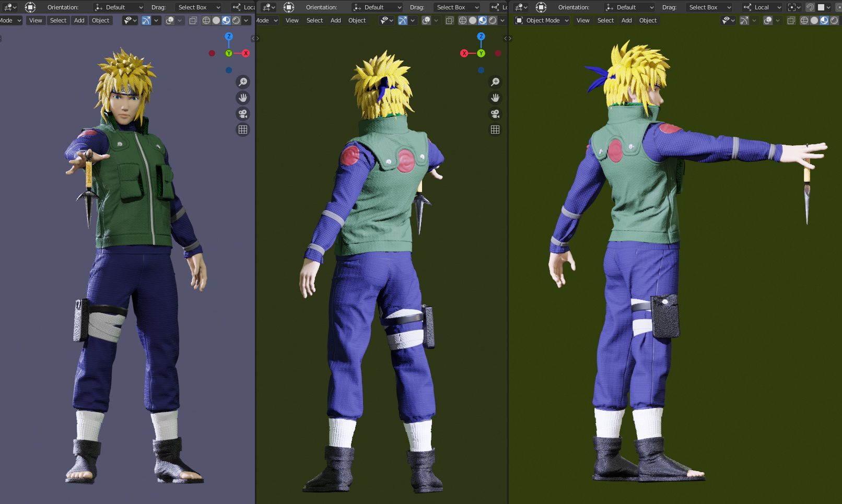Click red X axis on left viewport gizmo
Screen dimensions: 842x504
point(245,53)
